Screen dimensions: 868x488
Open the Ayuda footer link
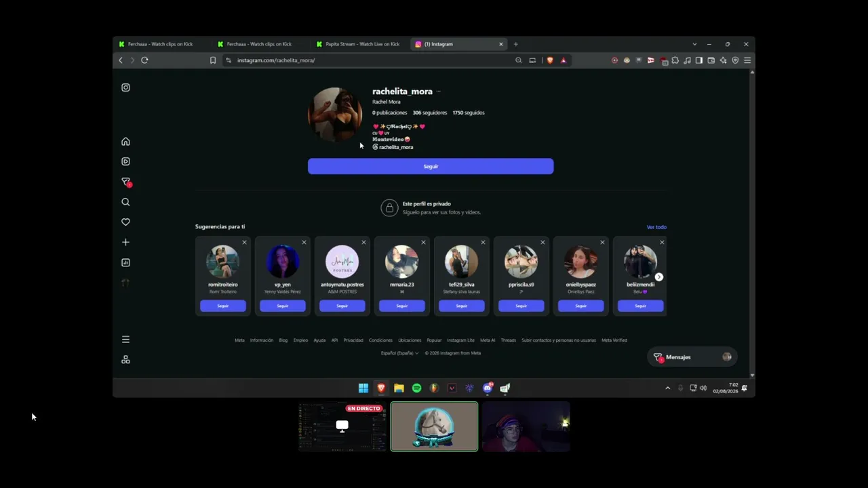pyautogui.click(x=319, y=340)
